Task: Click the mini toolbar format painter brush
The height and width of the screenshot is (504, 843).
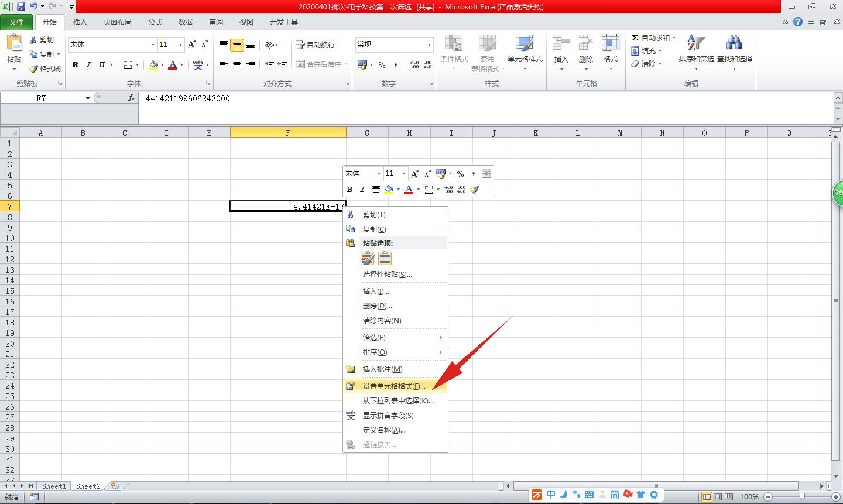Action: [x=475, y=190]
